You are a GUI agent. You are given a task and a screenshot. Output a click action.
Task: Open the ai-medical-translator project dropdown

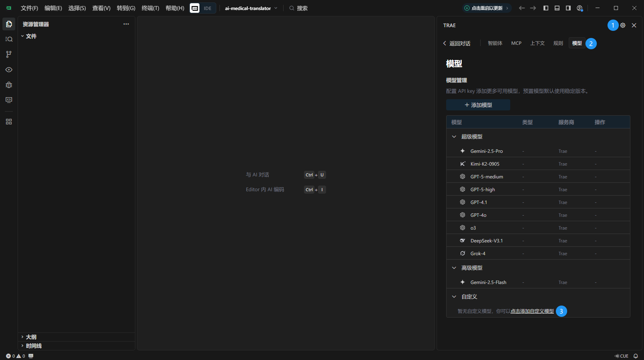pos(251,8)
